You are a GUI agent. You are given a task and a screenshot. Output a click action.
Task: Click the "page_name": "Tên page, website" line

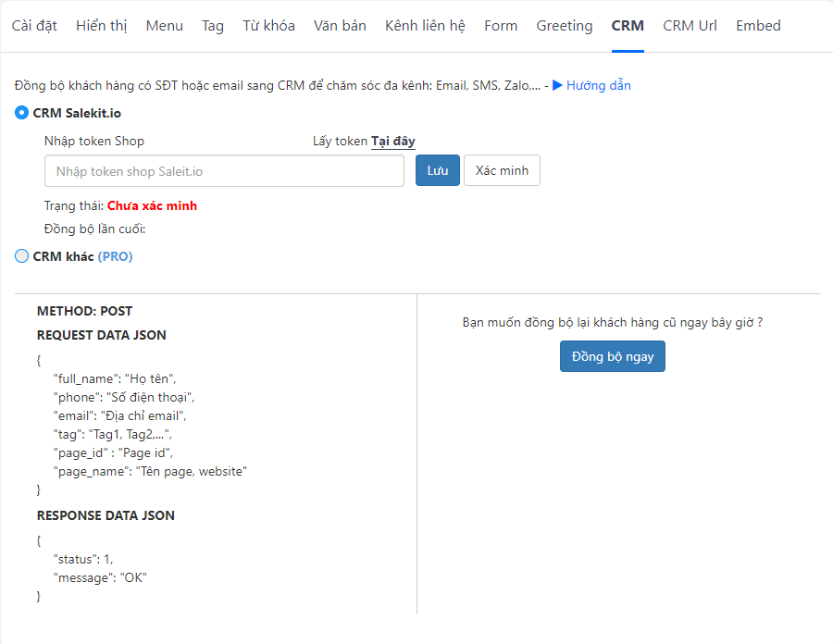[x=150, y=472]
